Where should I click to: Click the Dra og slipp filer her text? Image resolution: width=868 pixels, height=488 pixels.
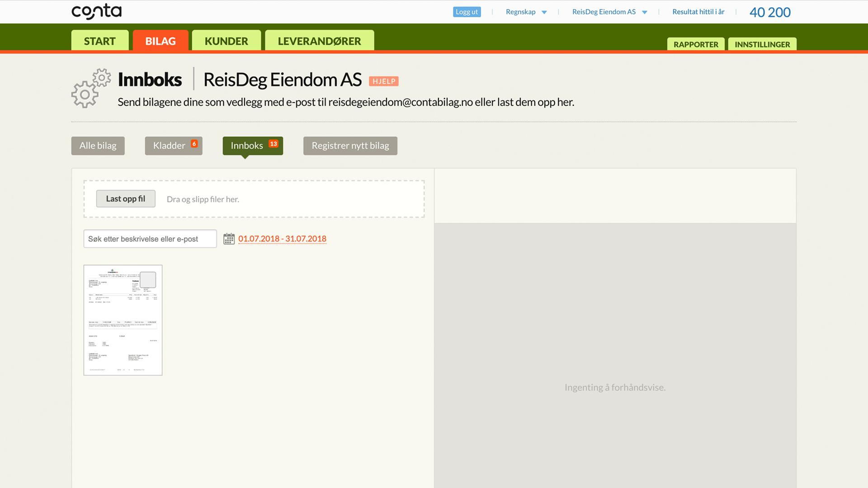click(x=203, y=199)
